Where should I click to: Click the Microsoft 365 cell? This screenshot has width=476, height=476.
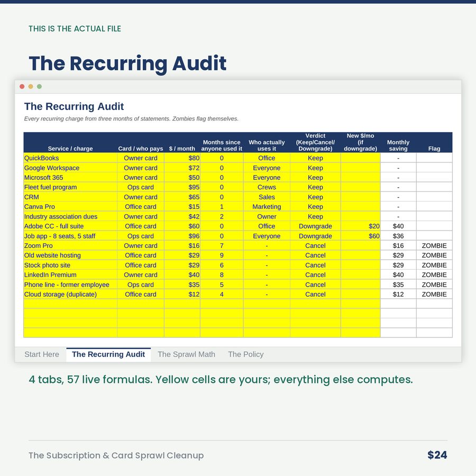click(x=70, y=177)
